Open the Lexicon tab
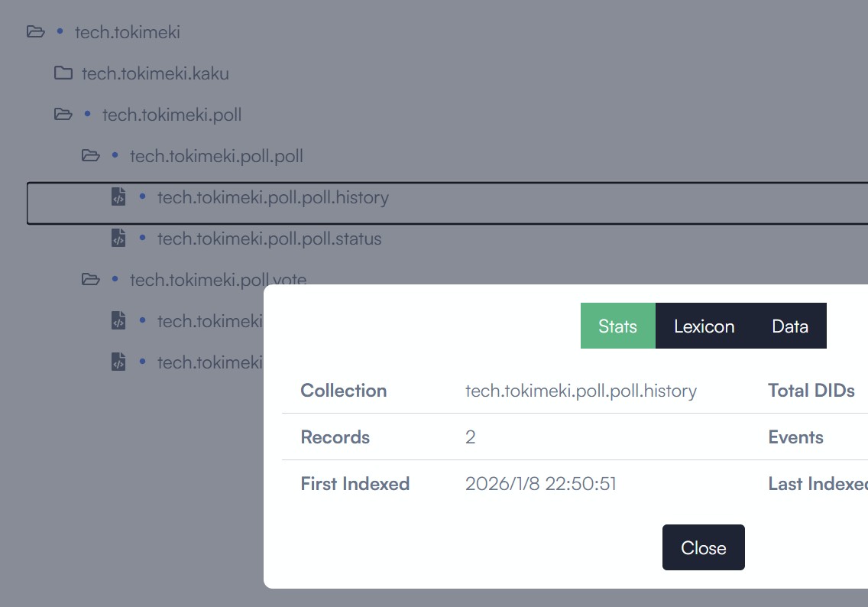868x607 pixels. tap(704, 326)
